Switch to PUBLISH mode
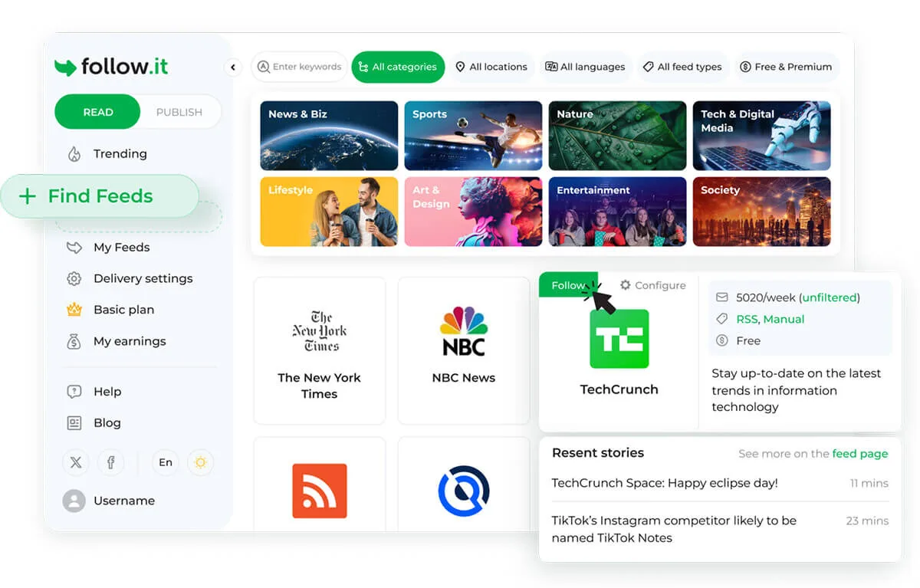The height and width of the screenshot is (588, 920). pos(179,112)
